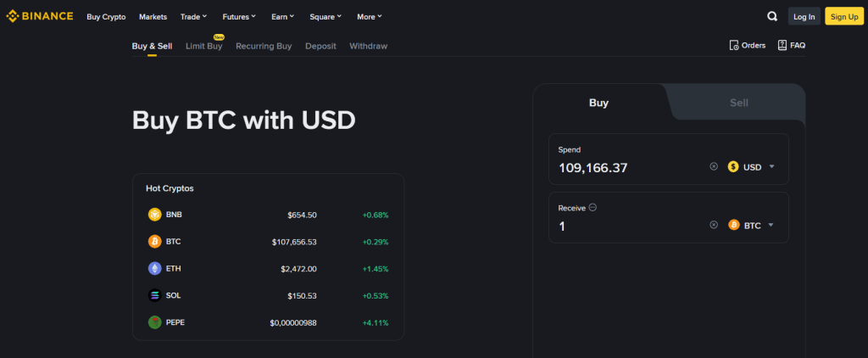The width and height of the screenshot is (868, 358).
Task: Open Markets in the top navigation
Action: (153, 17)
